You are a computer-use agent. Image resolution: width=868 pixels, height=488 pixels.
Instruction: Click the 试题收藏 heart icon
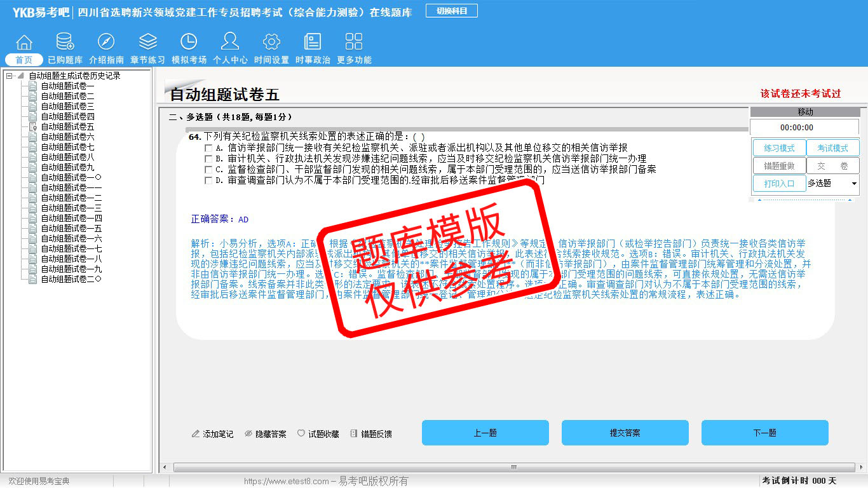[x=301, y=433]
